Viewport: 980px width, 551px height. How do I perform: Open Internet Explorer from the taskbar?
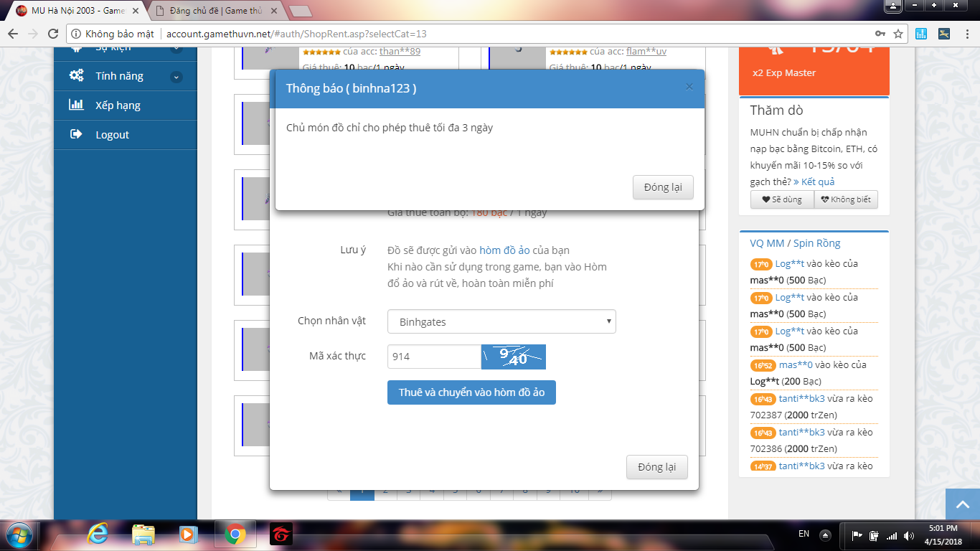point(98,534)
